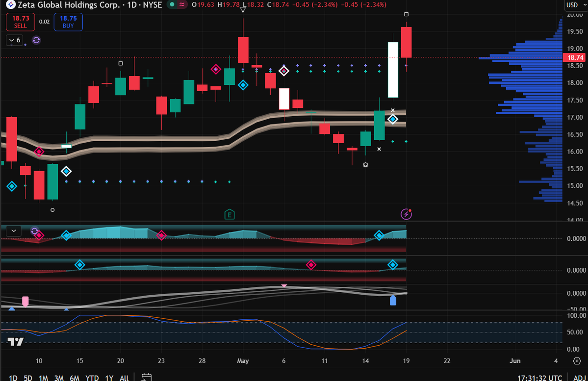The image size is (588, 381).
Task: Click the O19.63 open value
Action: 203,4
